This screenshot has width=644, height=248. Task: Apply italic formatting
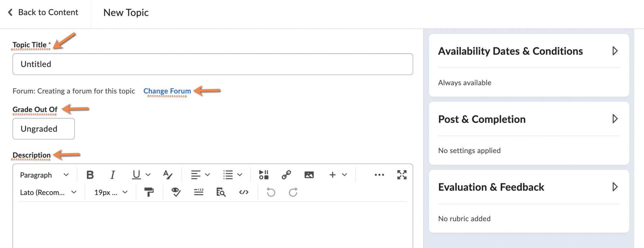pyautogui.click(x=113, y=175)
